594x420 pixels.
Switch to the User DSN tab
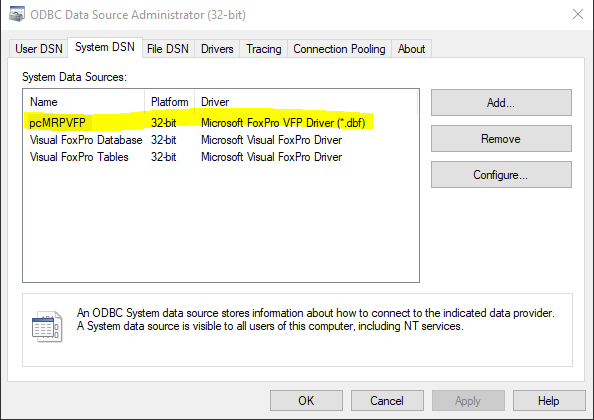pos(39,49)
